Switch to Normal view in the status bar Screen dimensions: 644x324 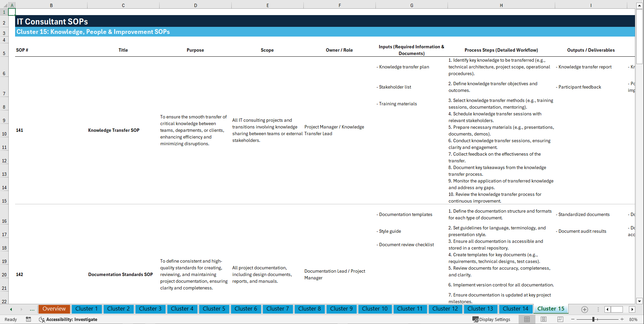(527, 319)
